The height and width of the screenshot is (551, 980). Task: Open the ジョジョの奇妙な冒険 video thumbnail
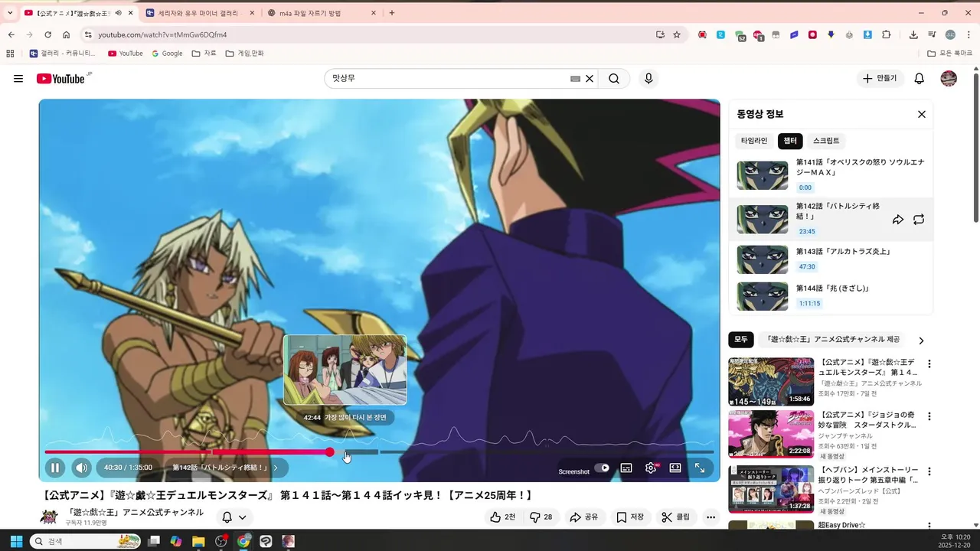point(771,434)
